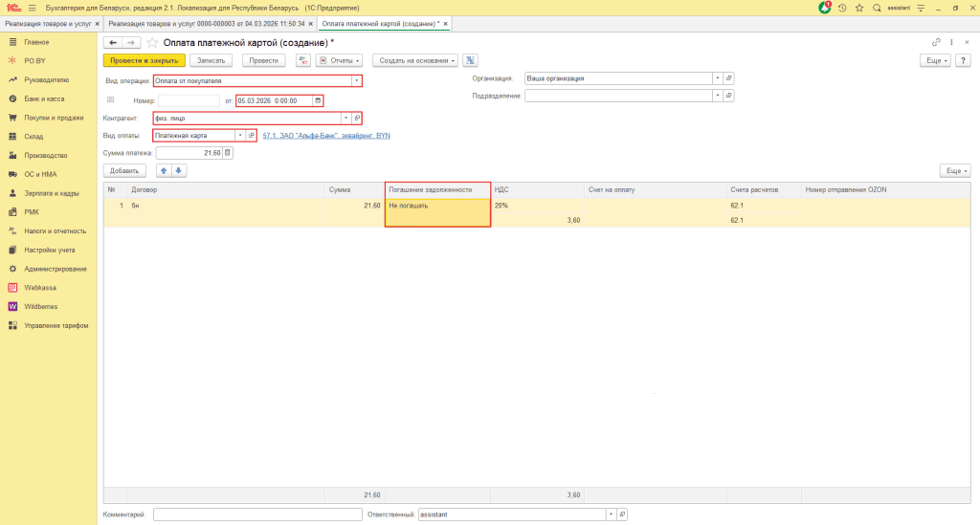Open calendar picker in the date field
Screen dimensions: 980x525
click(318, 100)
